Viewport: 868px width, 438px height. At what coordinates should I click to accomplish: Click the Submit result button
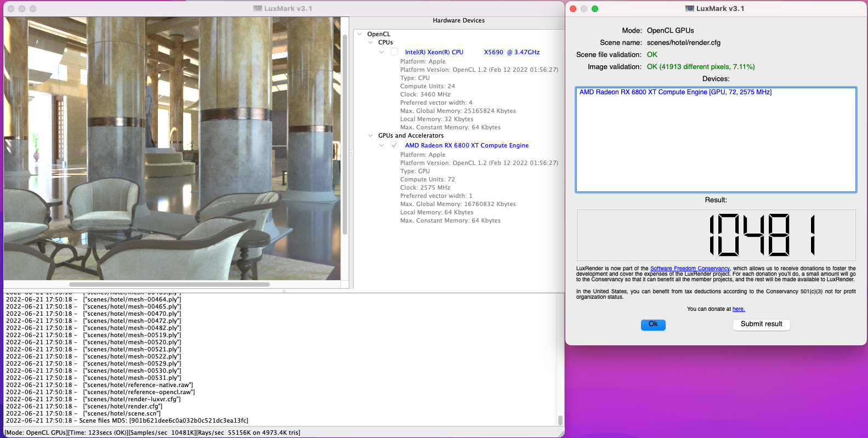click(x=762, y=325)
